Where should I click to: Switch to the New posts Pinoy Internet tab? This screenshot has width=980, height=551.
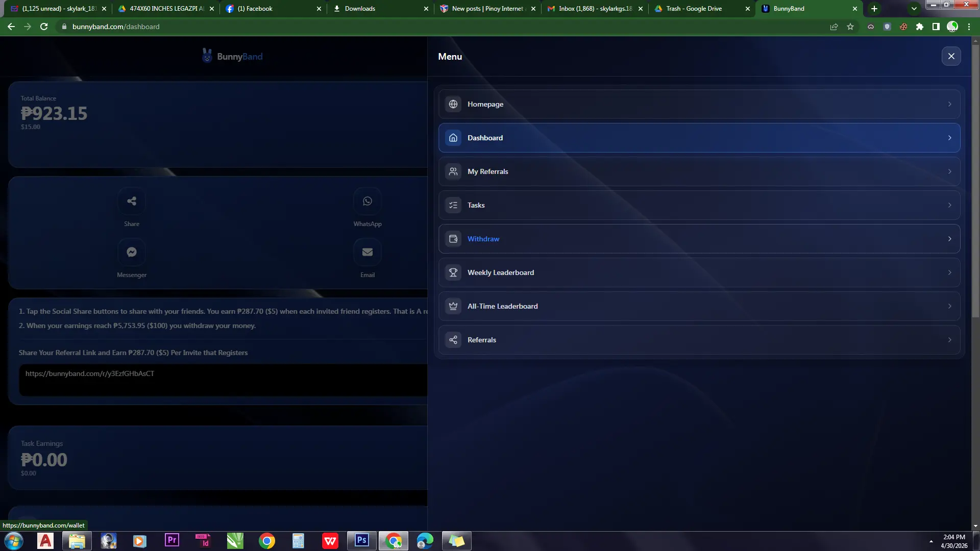(487, 9)
